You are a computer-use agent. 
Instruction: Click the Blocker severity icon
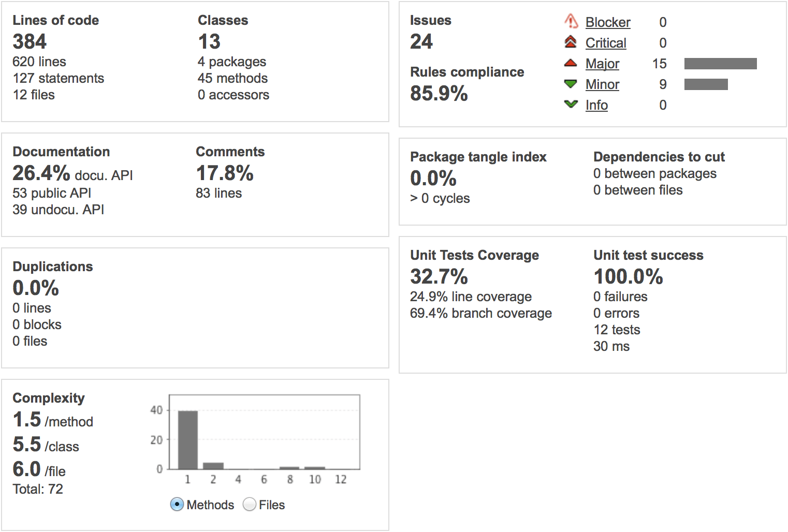click(571, 22)
